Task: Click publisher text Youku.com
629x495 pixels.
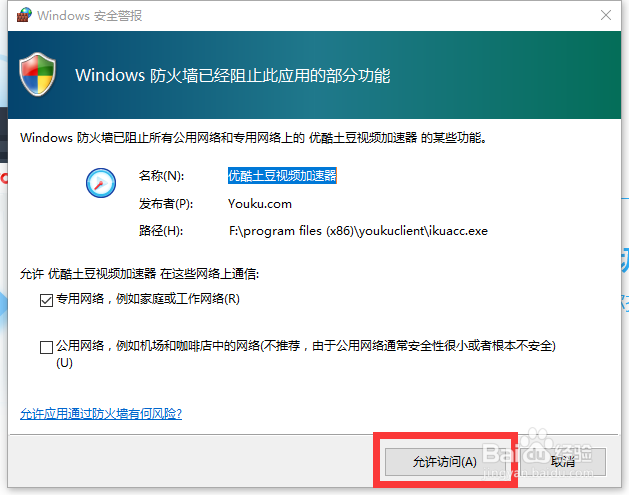Action: [x=260, y=204]
